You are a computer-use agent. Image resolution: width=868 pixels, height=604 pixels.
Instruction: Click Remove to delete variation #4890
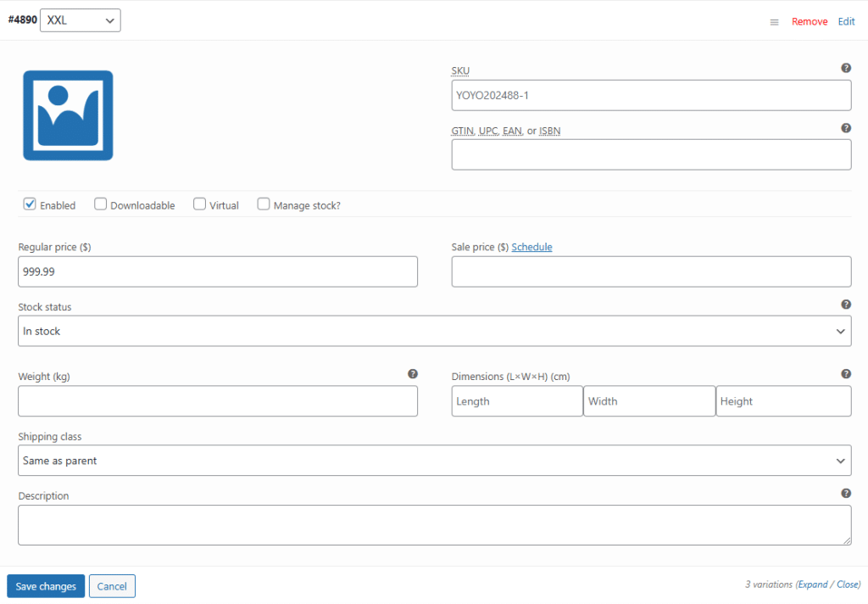click(x=810, y=21)
